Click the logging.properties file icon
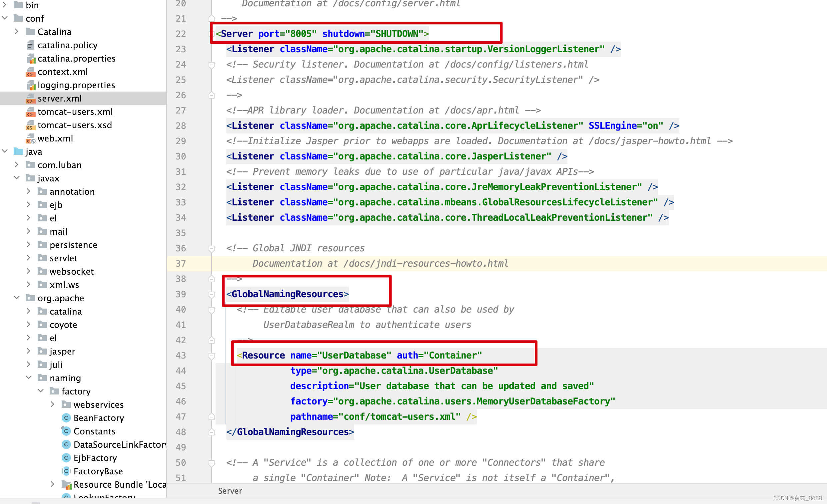This screenshot has height=504, width=827. [x=31, y=85]
